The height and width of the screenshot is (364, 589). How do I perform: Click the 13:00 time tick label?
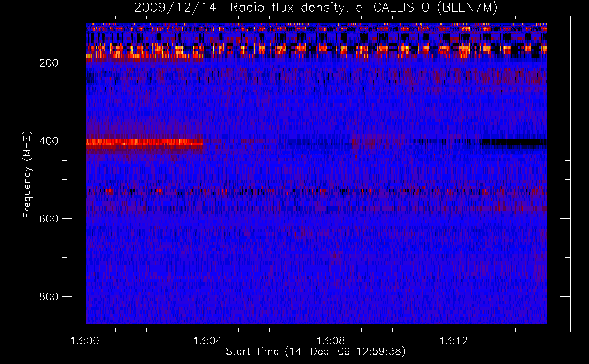pos(85,341)
